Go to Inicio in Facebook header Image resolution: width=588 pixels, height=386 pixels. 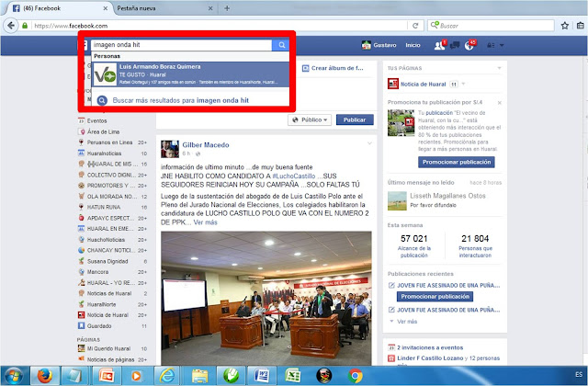pos(413,45)
